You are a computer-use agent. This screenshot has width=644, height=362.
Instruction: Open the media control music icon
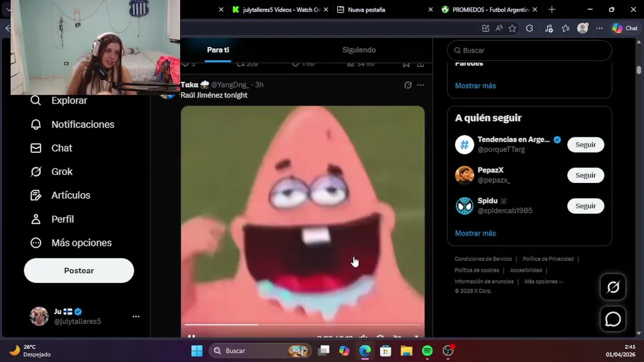point(549,29)
